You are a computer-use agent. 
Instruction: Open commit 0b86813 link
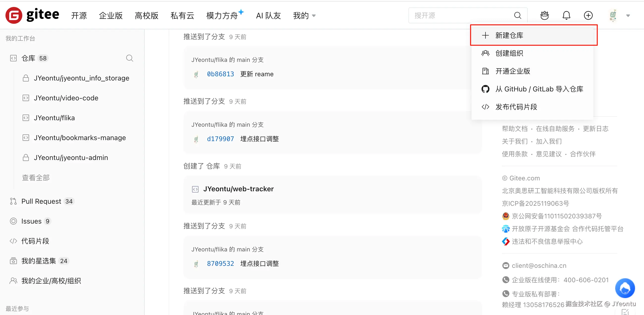click(x=220, y=74)
